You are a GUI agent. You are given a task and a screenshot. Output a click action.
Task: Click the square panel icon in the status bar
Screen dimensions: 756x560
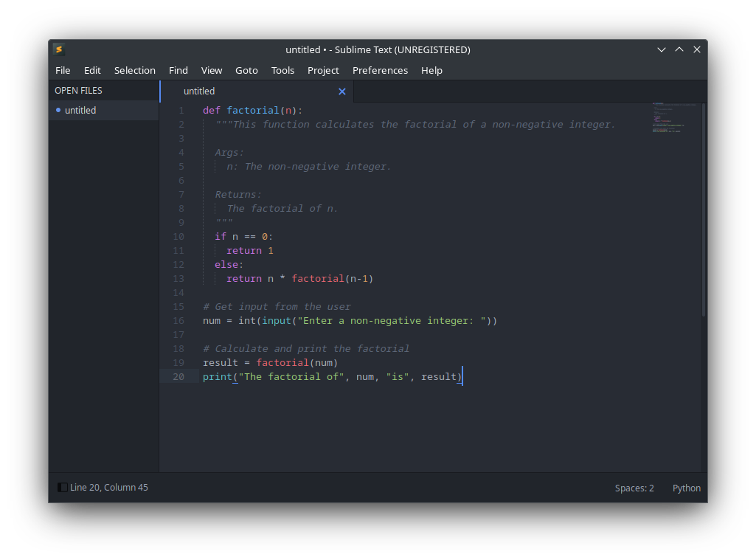pos(62,487)
